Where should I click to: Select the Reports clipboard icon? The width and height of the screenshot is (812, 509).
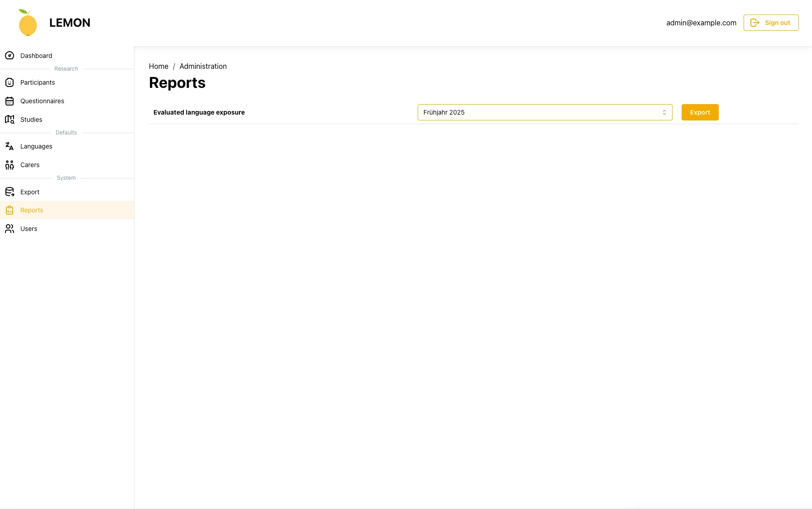[10, 210]
